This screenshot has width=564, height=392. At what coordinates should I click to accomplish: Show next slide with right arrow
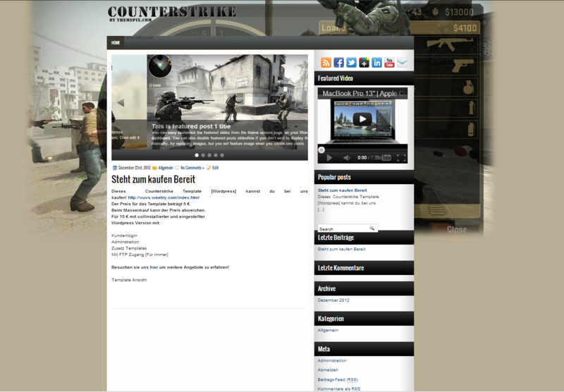299,102
